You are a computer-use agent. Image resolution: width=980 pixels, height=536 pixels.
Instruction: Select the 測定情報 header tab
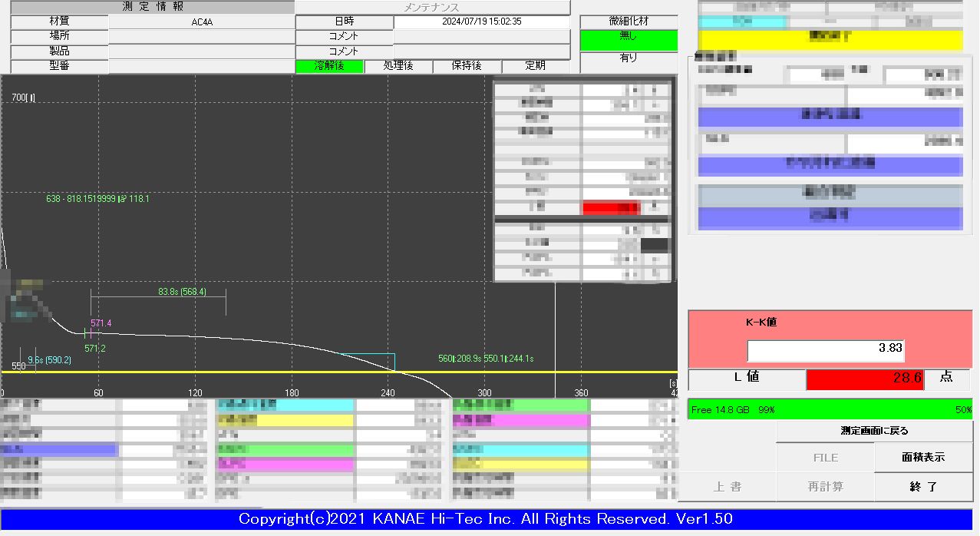click(x=153, y=7)
